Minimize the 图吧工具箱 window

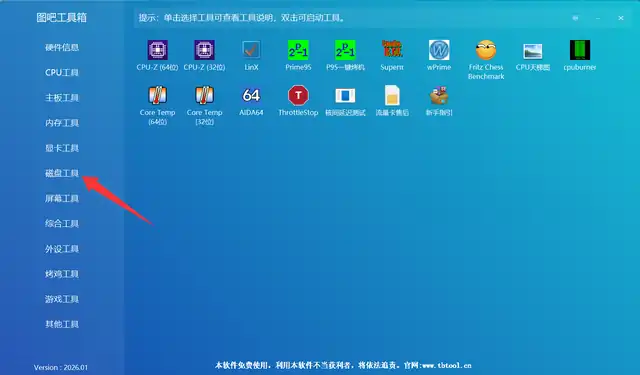click(598, 18)
